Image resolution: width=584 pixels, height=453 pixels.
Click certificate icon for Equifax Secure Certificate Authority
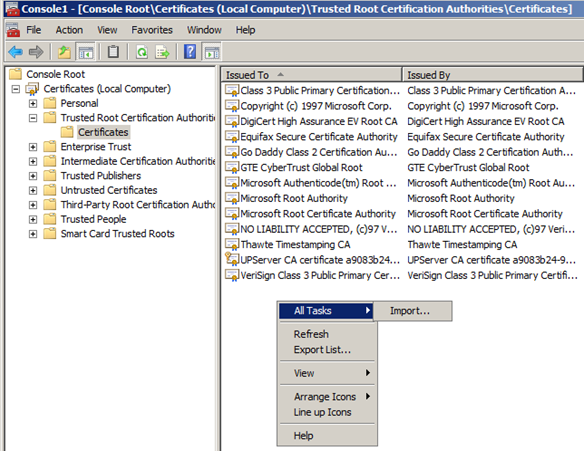coord(232,137)
